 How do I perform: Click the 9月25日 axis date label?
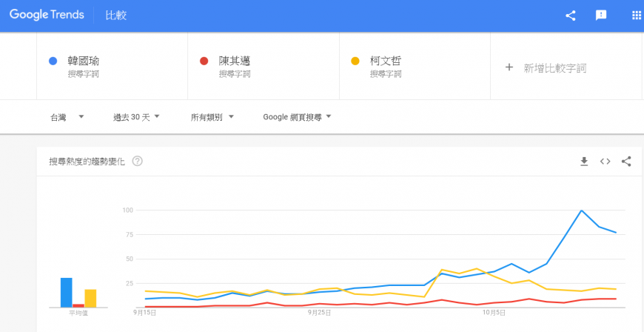319,313
